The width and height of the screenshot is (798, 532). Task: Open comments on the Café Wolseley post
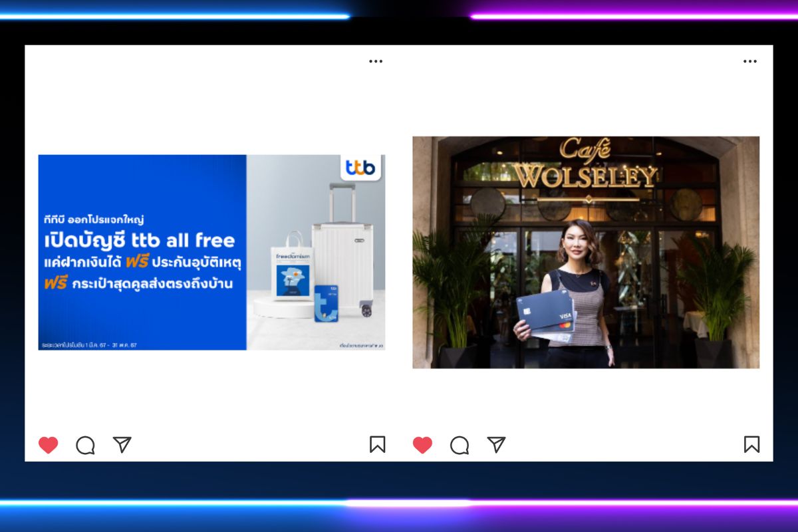(x=460, y=445)
